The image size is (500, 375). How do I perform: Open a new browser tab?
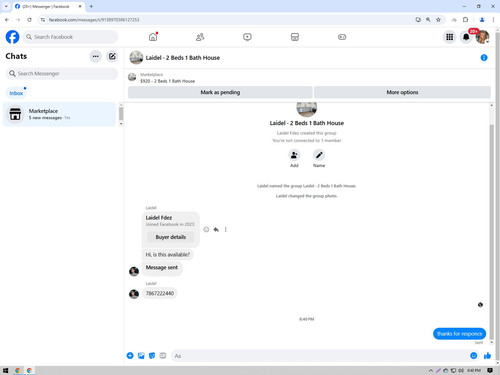coord(91,6)
